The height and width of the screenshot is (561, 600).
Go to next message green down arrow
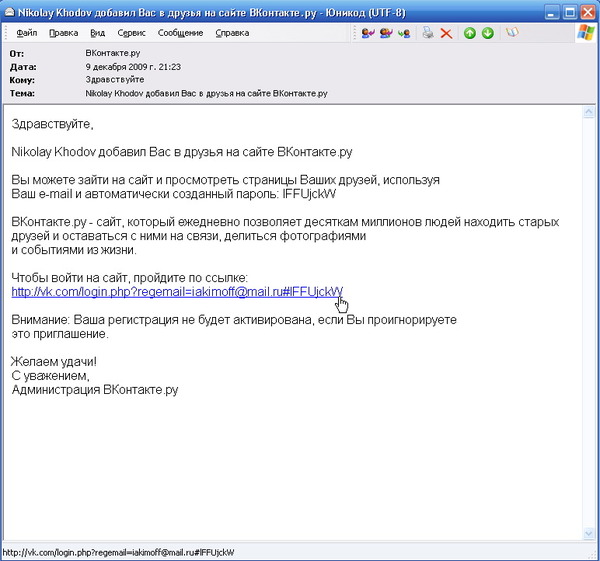(x=488, y=33)
